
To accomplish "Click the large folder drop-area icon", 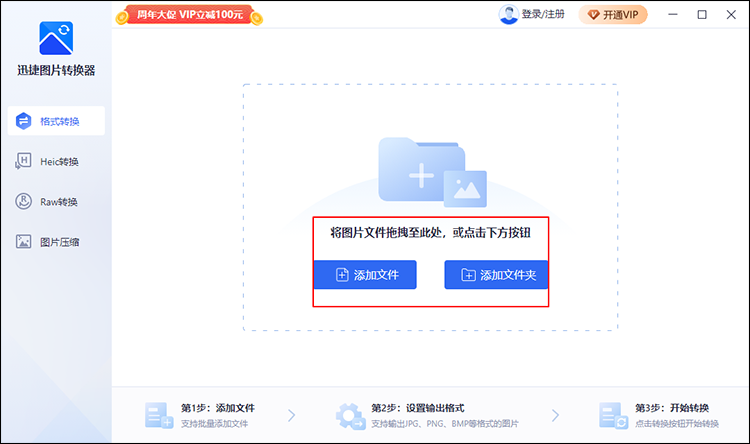I will point(421,170).
